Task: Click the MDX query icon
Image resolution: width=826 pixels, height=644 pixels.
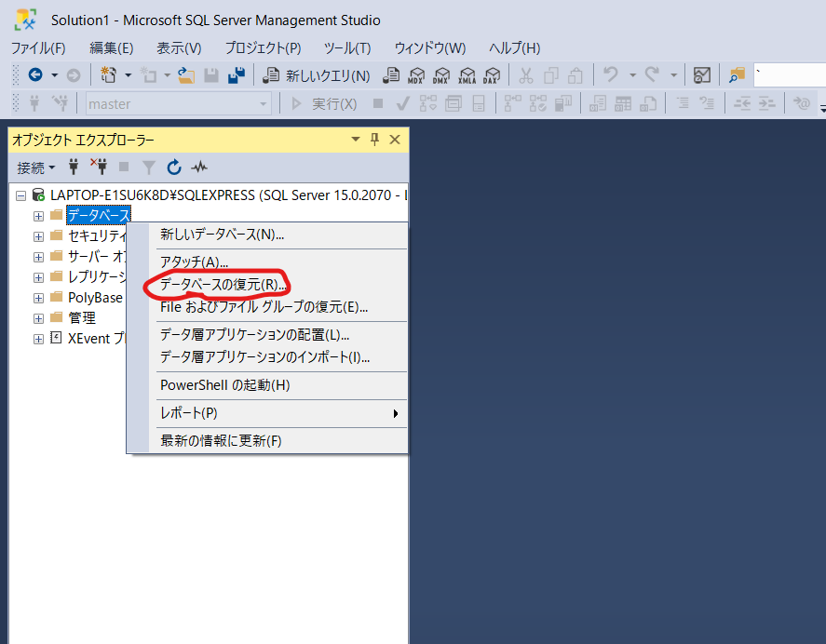Action: click(416, 75)
